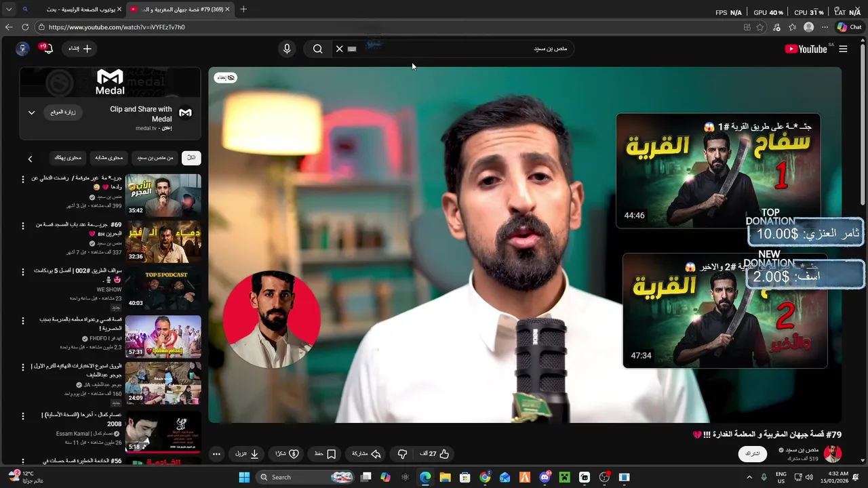868x488 pixels.
Task: Click the Create (إنشاء) plus button
Action: 80,49
